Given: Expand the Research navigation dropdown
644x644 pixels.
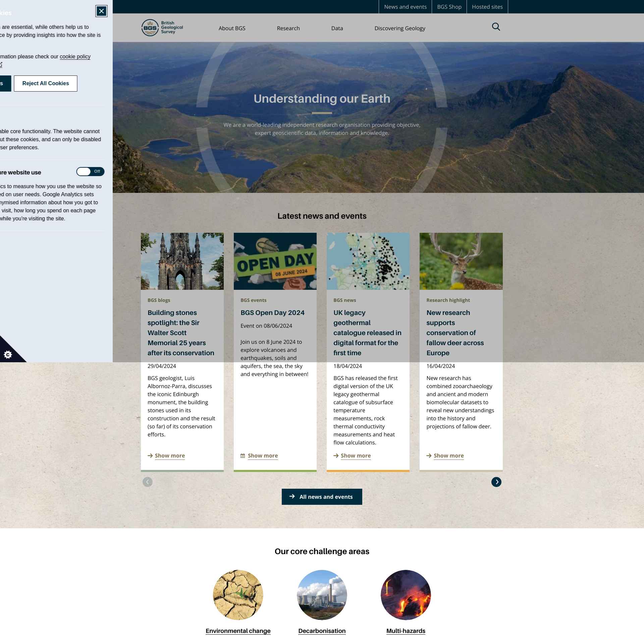Looking at the screenshot, I should coord(288,28).
